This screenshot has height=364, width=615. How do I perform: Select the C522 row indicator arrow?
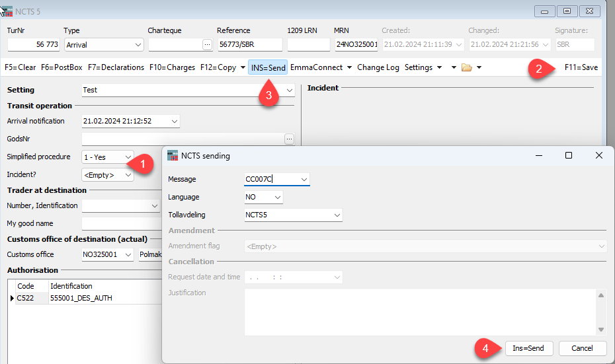coord(12,299)
